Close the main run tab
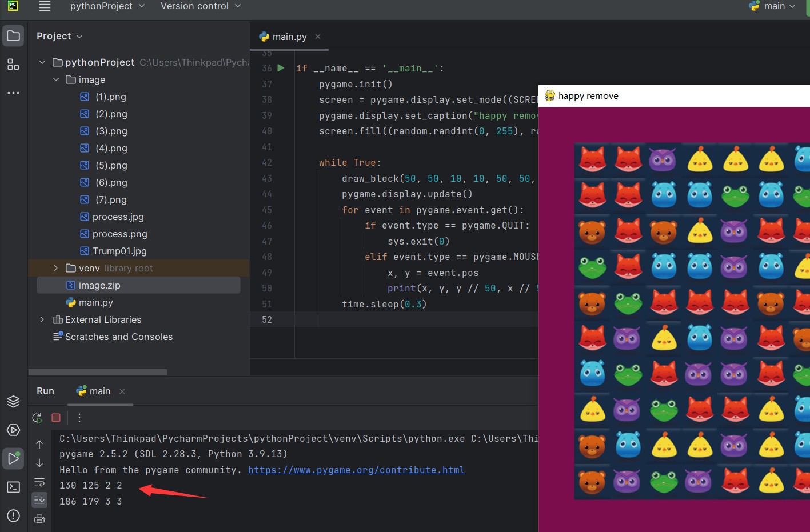This screenshot has height=532, width=810. pyautogui.click(x=122, y=391)
